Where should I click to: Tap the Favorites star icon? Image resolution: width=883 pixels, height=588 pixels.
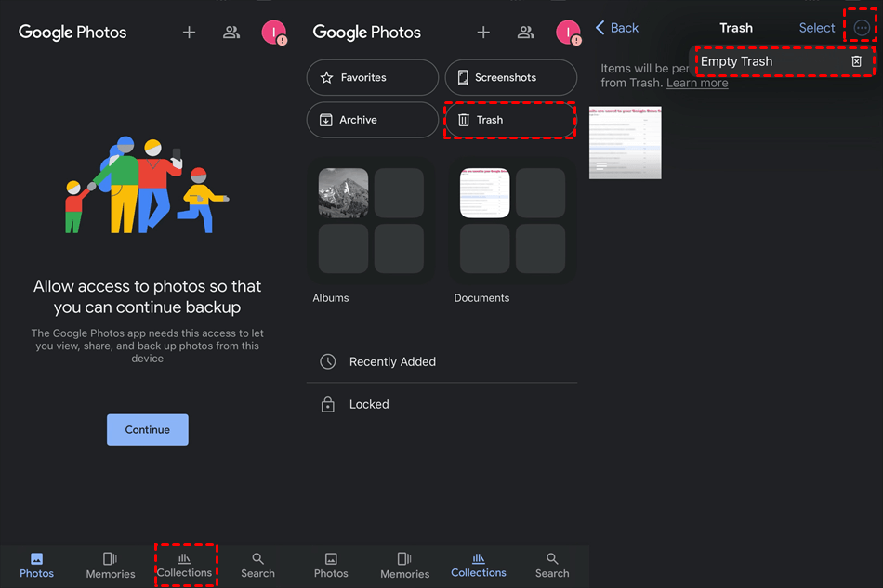tap(326, 78)
